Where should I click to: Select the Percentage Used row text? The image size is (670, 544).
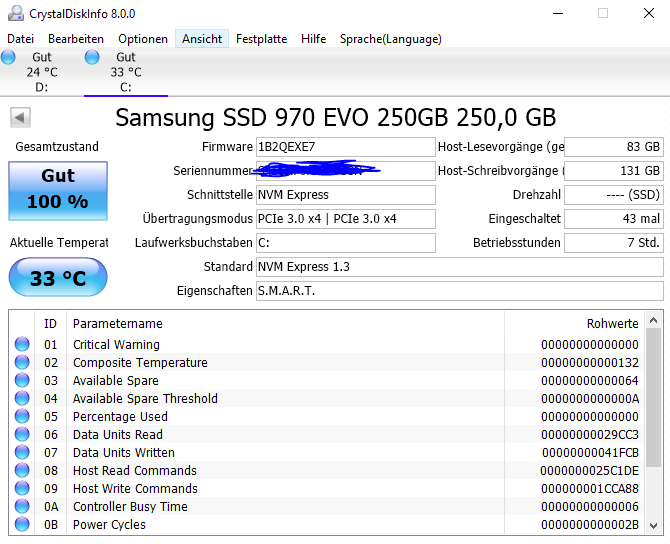(120, 416)
